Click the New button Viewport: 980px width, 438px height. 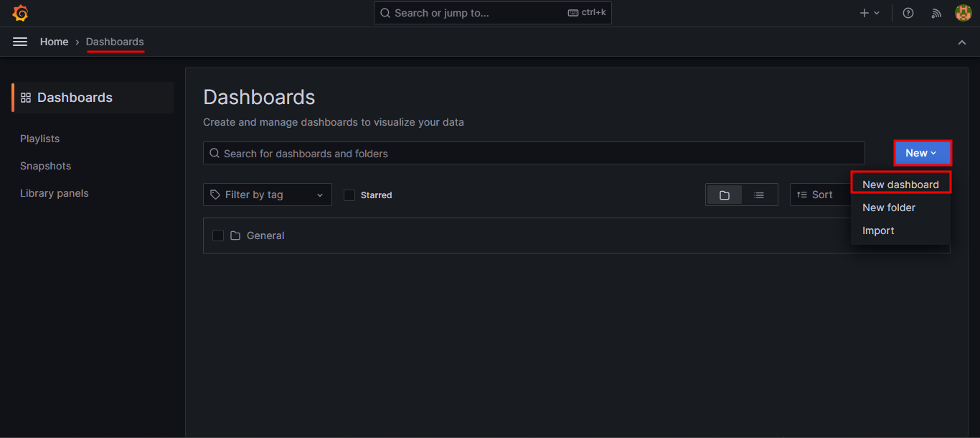click(922, 152)
